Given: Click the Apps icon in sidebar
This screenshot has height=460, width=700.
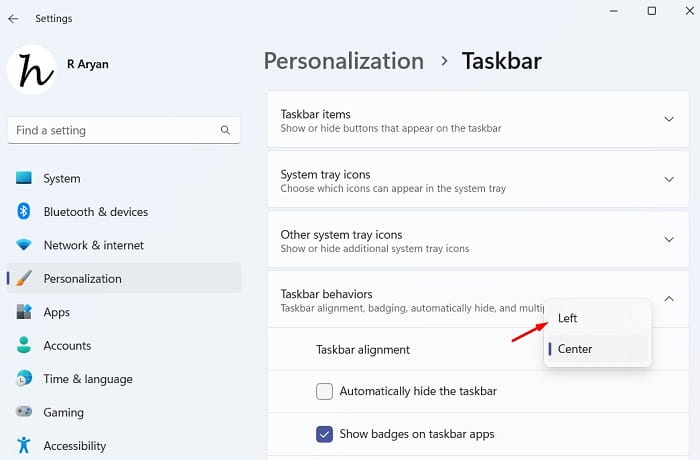Looking at the screenshot, I should (24, 312).
